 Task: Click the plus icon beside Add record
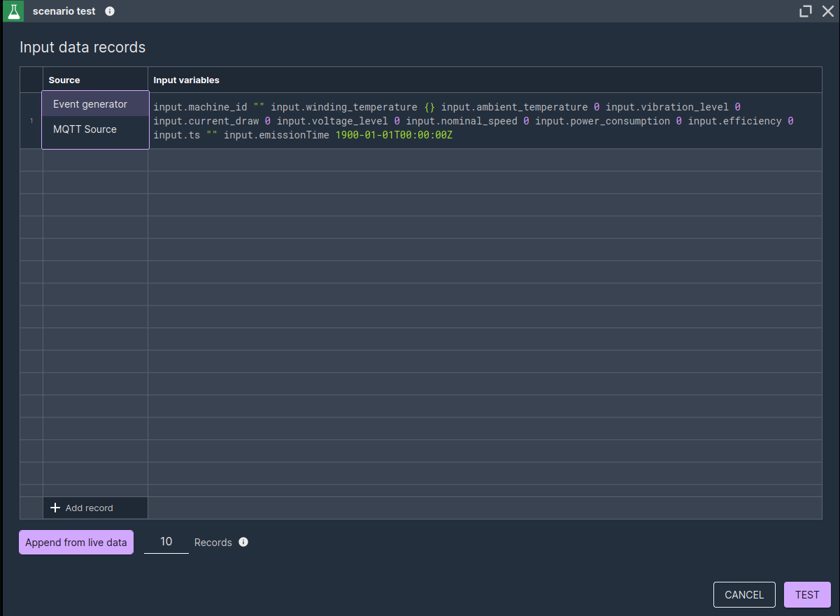tap(55, 508)
